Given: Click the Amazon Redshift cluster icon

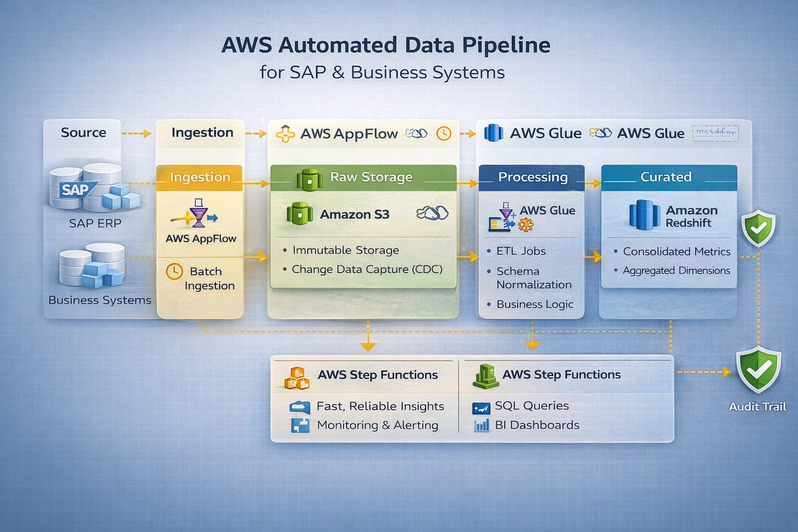Looking at the screenshot, I should tap(644, 215).
